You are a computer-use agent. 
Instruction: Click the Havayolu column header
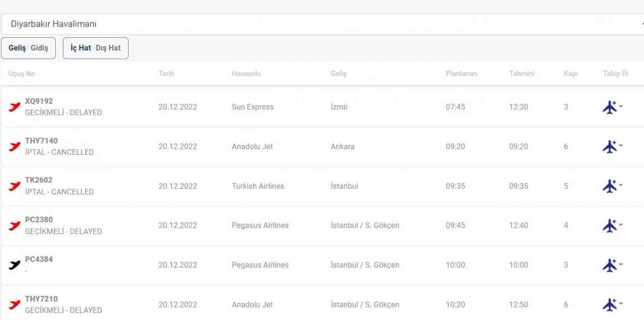click(246, 73)
